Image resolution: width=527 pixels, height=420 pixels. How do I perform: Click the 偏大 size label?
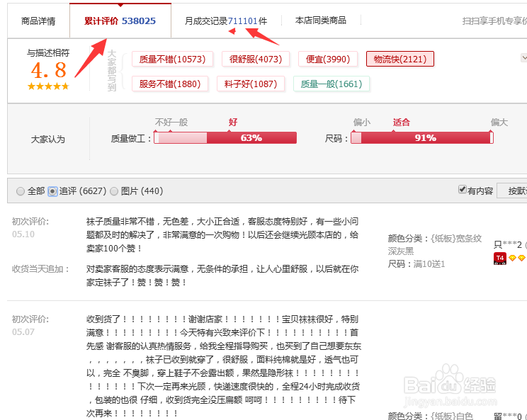[499, 122]
